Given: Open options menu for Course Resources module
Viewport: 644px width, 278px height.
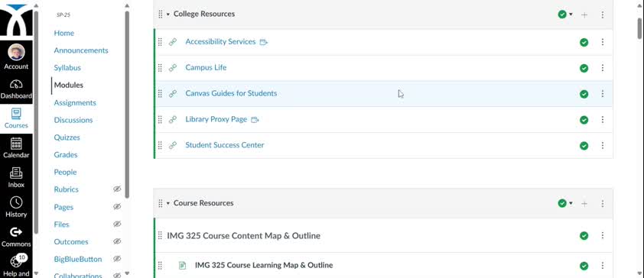Looking at the screenshot, I should tap(603, 203).
